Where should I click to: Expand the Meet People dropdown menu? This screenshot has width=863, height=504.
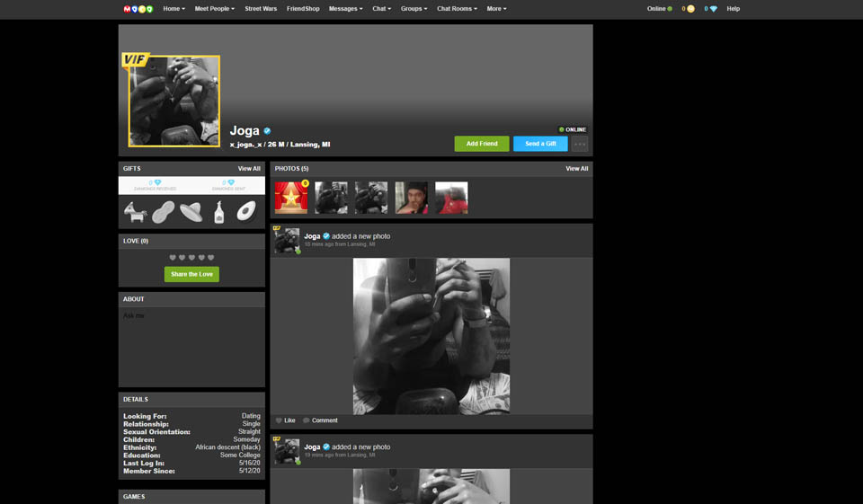tap(214, 9)
